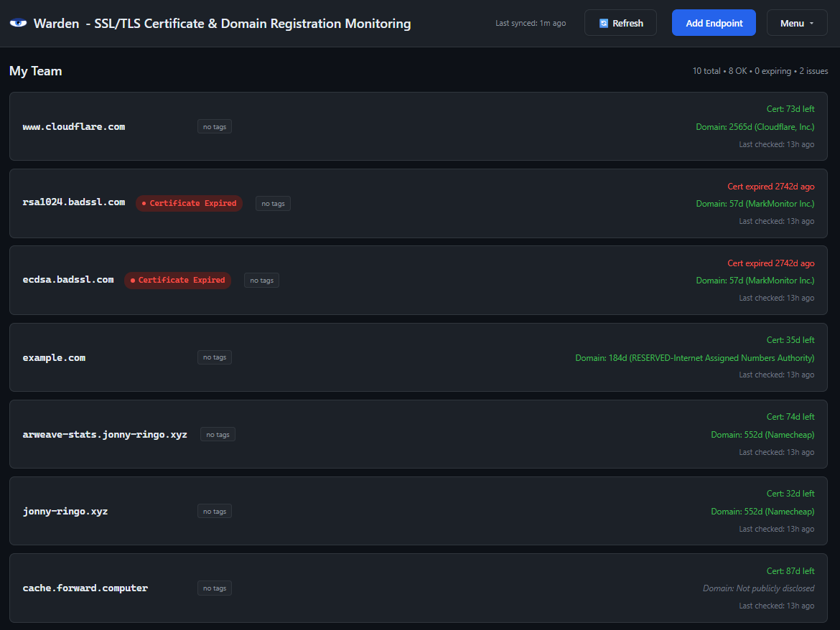Click the Certificate Expired badge on ecdsa.badssl.com
This screenshot has width=840, height=630.
(177, 280)
